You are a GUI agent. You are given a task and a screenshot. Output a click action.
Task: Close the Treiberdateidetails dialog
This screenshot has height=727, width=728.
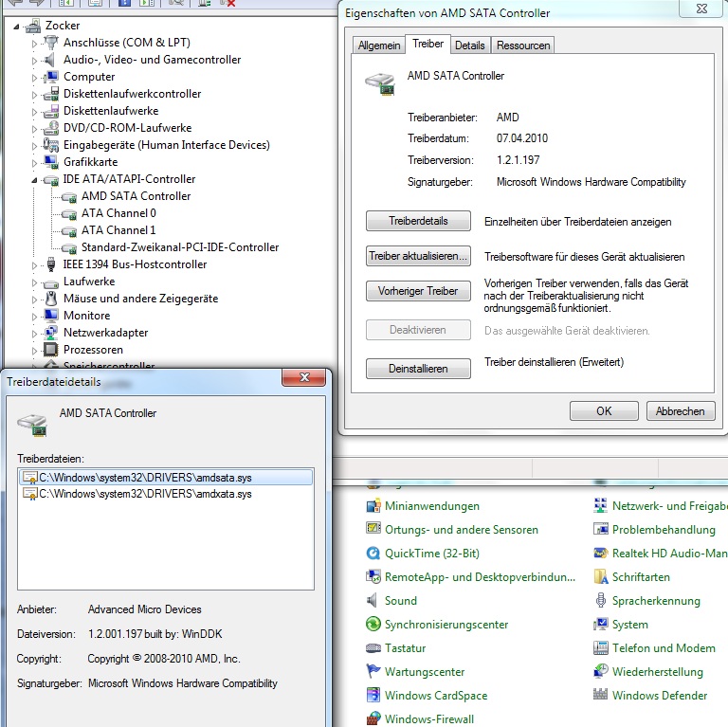[x=303, y=377]
